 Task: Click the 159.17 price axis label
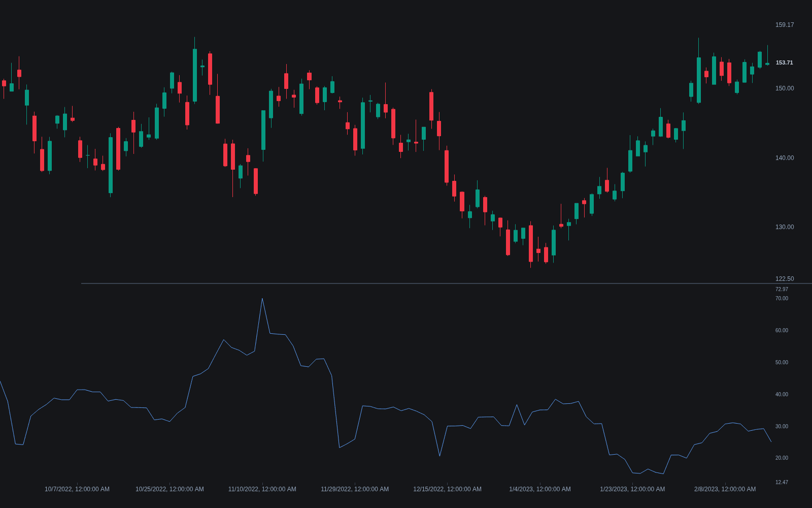tap(785, 25)
